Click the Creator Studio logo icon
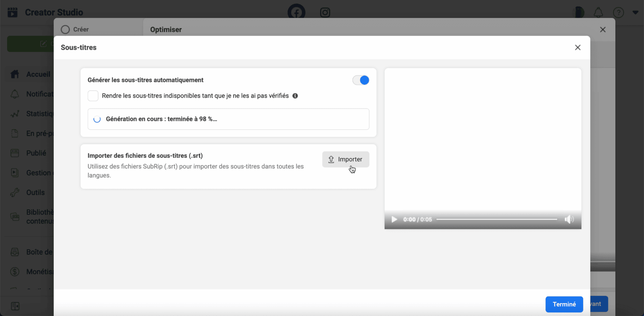This screenshot has width=644, height=316. coord(13,12)
